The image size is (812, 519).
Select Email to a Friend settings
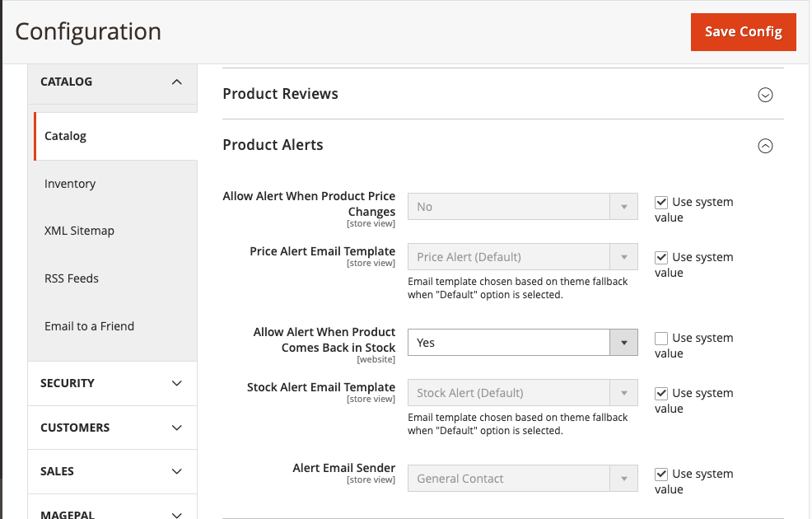click(x=89, y=326)
